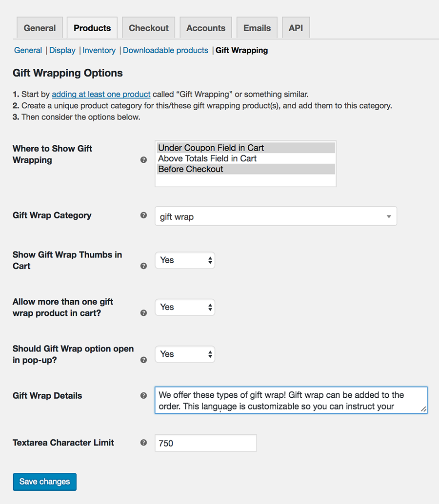Viewport: 439px width, 504px height.
Task: Open the pop-up option Yes dropdown
Action: 185,354
